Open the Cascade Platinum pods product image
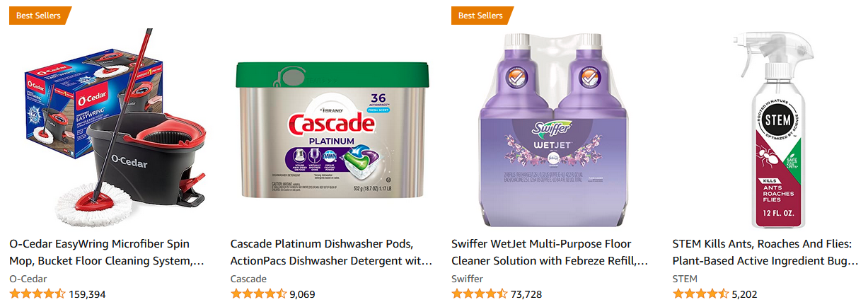This screenshot has width=868, height=307. [331, 127]
